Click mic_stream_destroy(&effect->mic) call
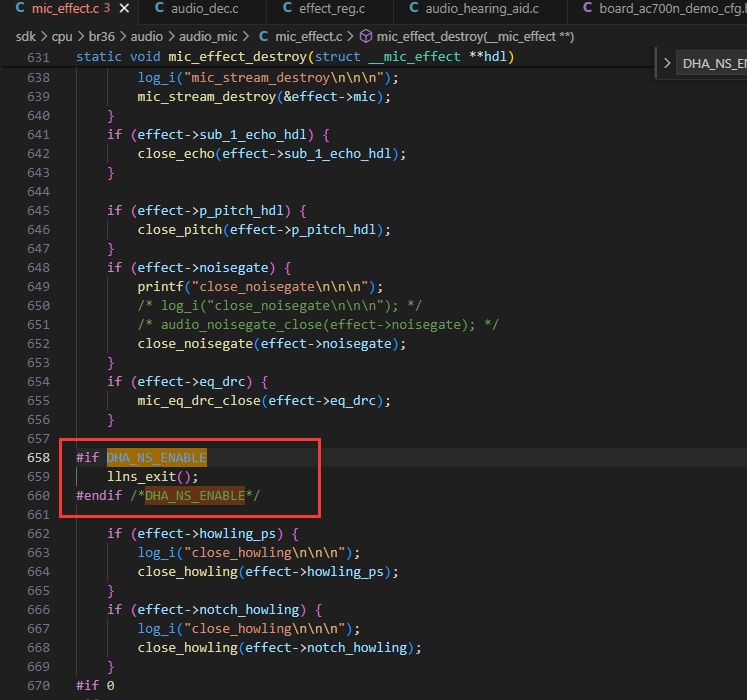The height and width of the screenshot is (700, 747). tap(264, 97)
